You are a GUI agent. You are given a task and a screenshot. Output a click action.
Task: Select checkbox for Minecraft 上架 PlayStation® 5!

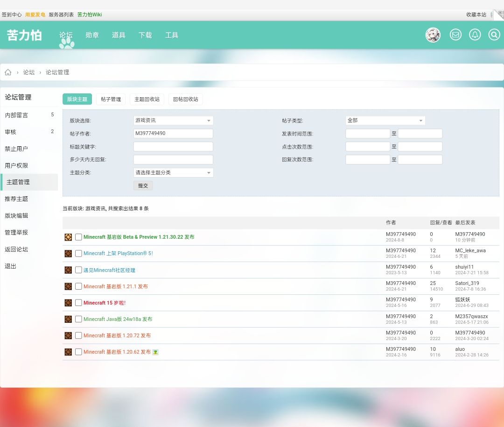pos(78,254)
